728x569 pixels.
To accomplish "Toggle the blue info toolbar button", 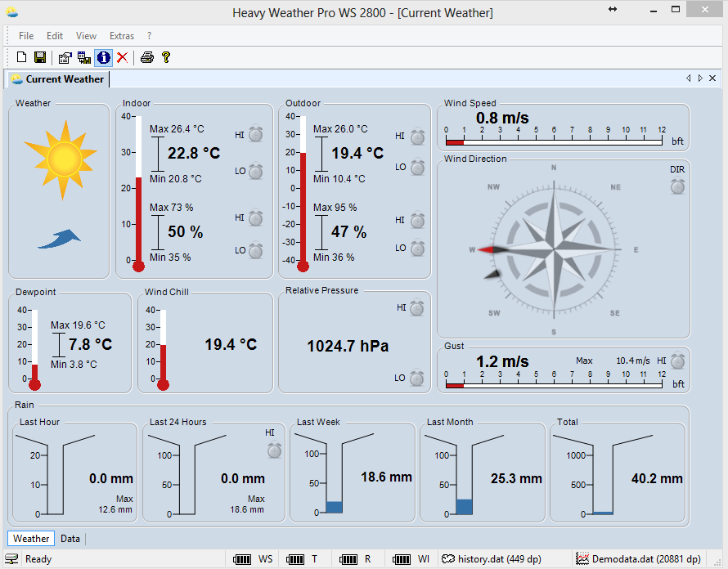I will [x=103, y=57].
